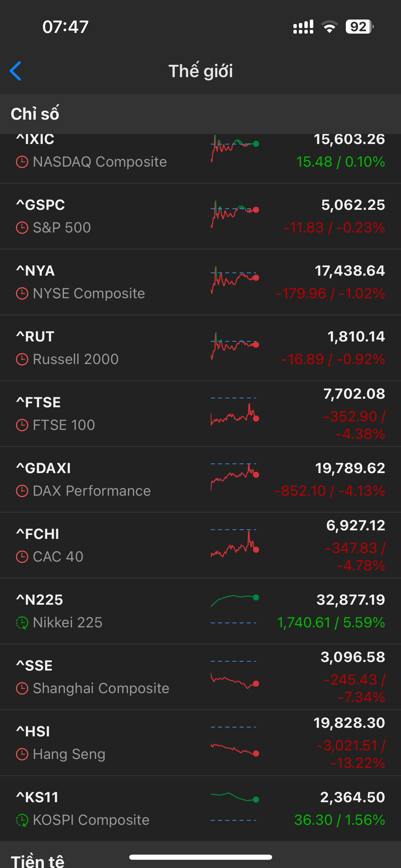The image size is (401, 868).
Task: Tap the clock icon beside NASDAQ Composite
Action: [22, 162]
